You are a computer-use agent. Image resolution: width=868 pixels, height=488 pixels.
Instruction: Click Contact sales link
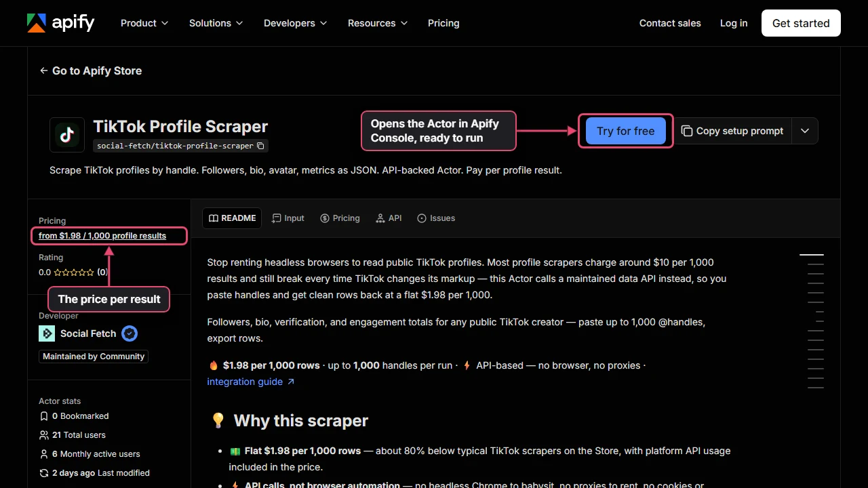coord(670,23)
